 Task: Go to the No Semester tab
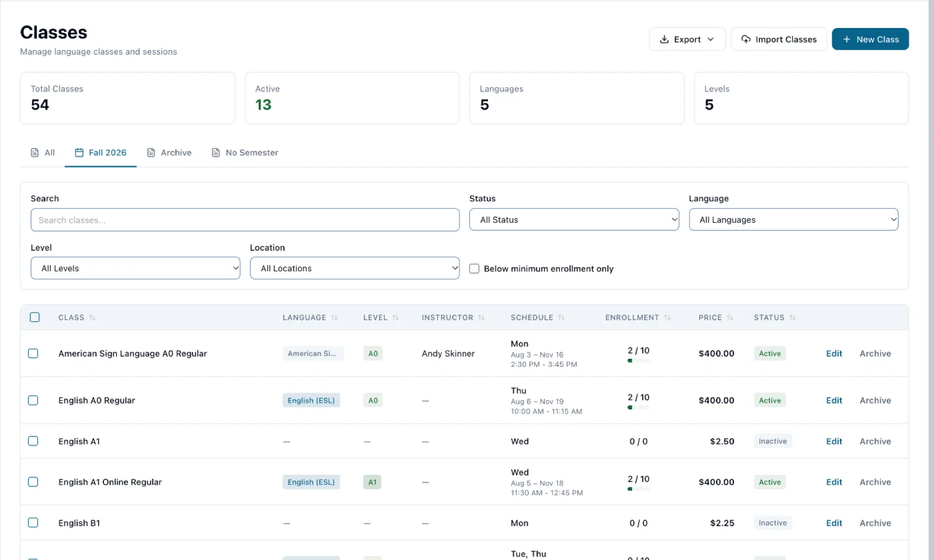click(x=245, y=153)
